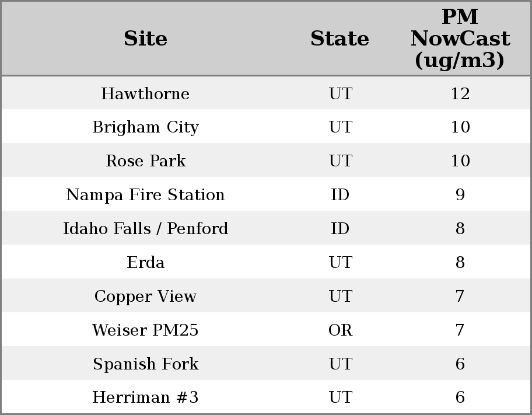Click the State column header
Image resolution: width=532 pixels, height=415 pixels.
[x=339, y=39]
